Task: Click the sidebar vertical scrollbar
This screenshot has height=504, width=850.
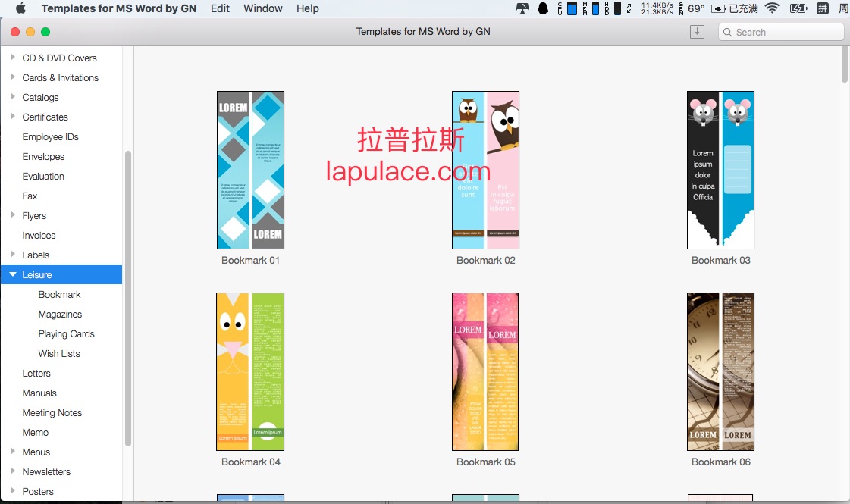Action: 128,296
